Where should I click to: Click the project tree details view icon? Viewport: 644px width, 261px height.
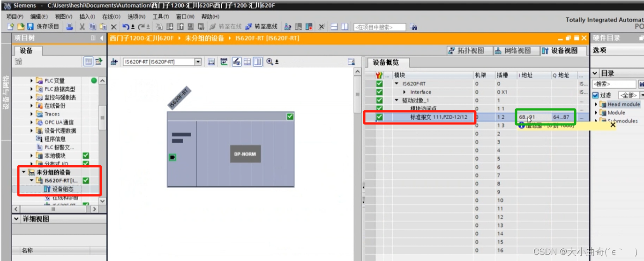[x=88, y=61]
